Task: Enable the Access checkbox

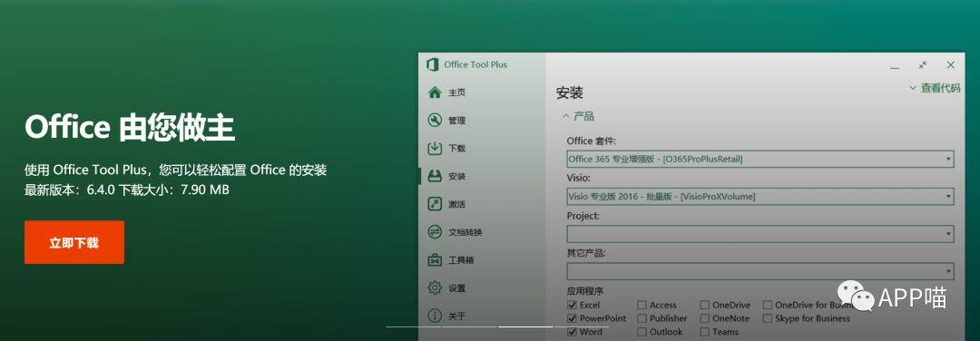Action: pos(642,305)
